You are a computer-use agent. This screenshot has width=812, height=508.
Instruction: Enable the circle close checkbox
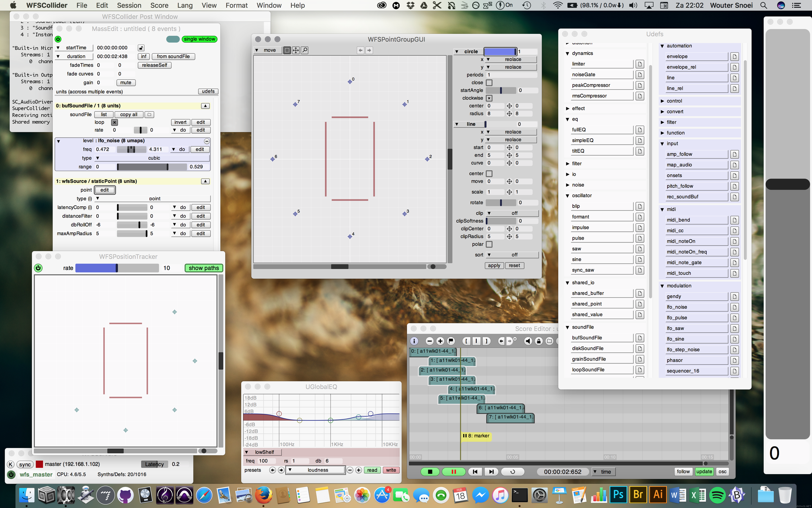click(x=489, y=83)
